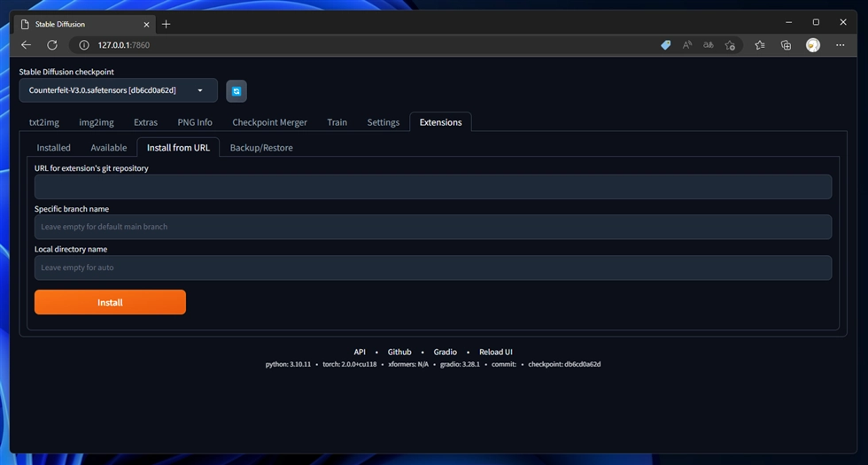Open the translate page icon
868x465 pixels.
(709, 45)
